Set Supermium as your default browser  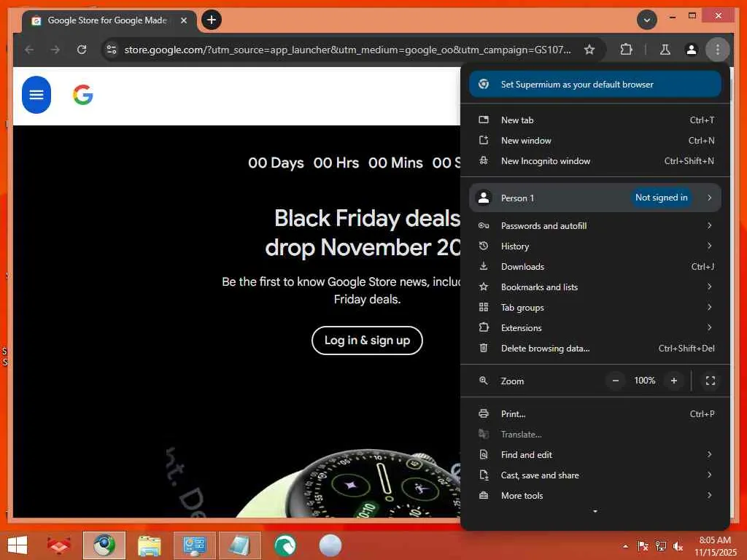click(x=595, y=85)
